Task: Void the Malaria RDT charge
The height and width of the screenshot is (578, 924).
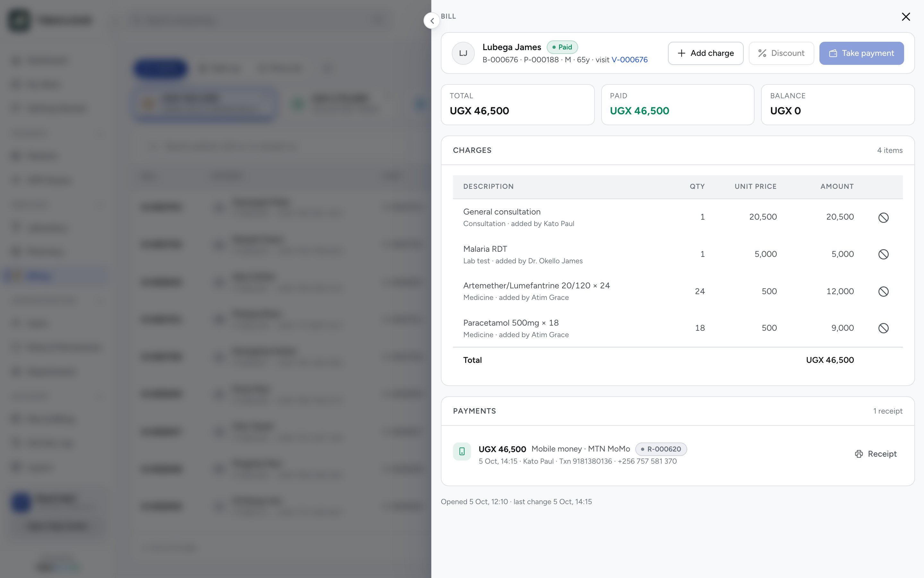Action: [x=883, y=254]
